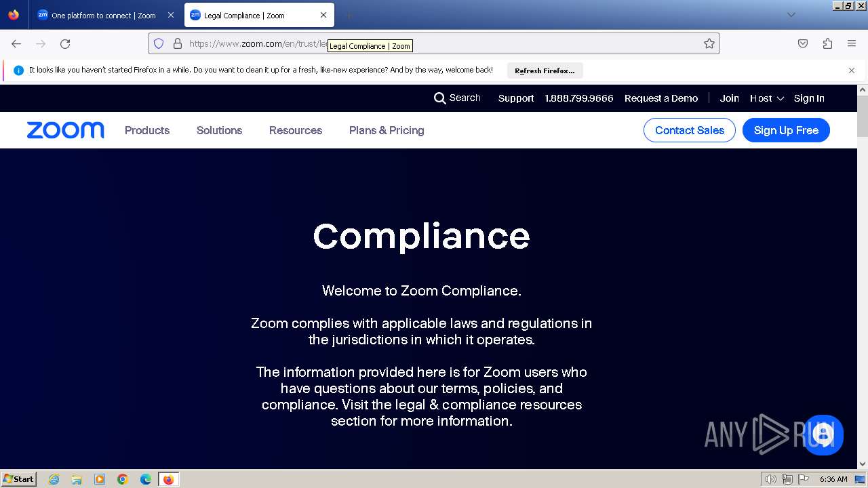
Task: Open a new tab with plus button
Action: tap(349, 15)
